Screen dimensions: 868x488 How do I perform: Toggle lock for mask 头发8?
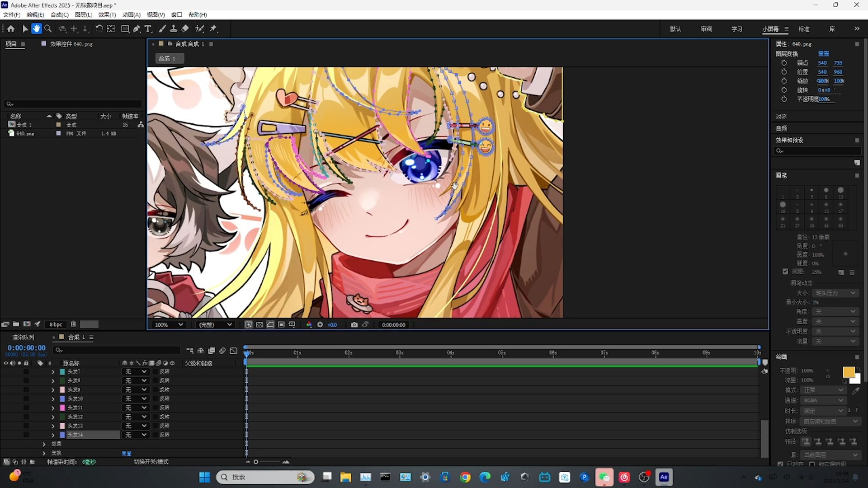tap(26, 380)
